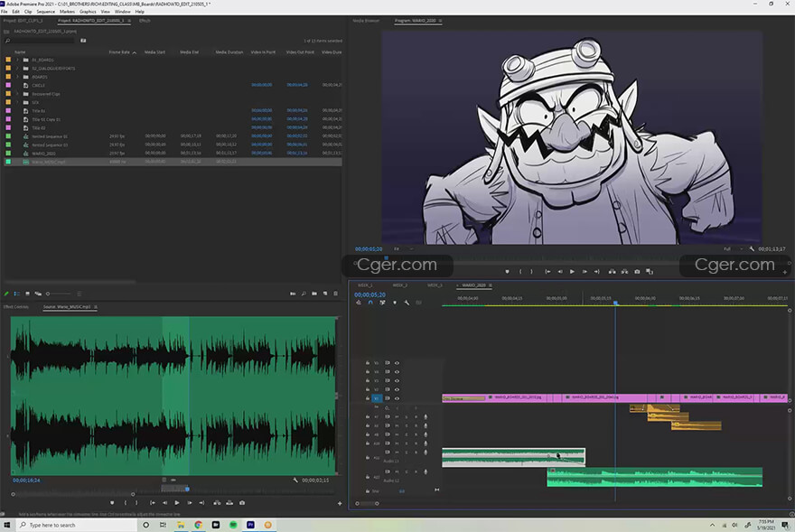Open Program monitor settings wrench
795x532 pixels.
(x=752, y=249)
